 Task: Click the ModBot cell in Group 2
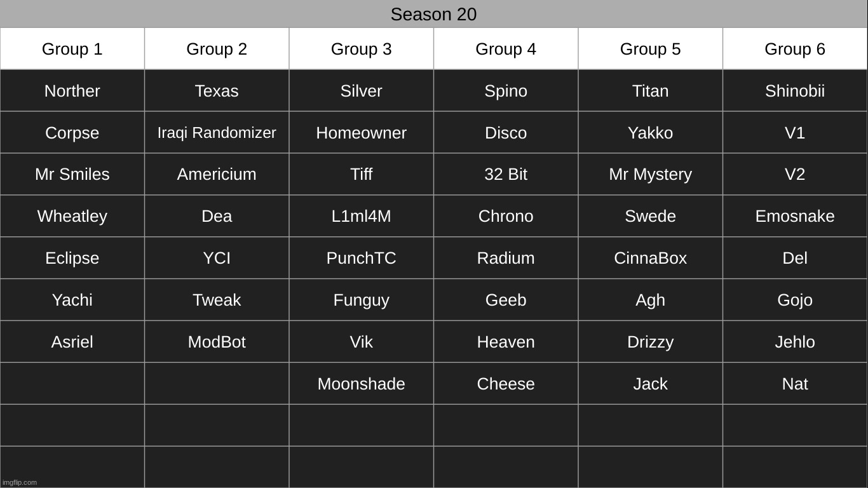click(x=217, y=342)
